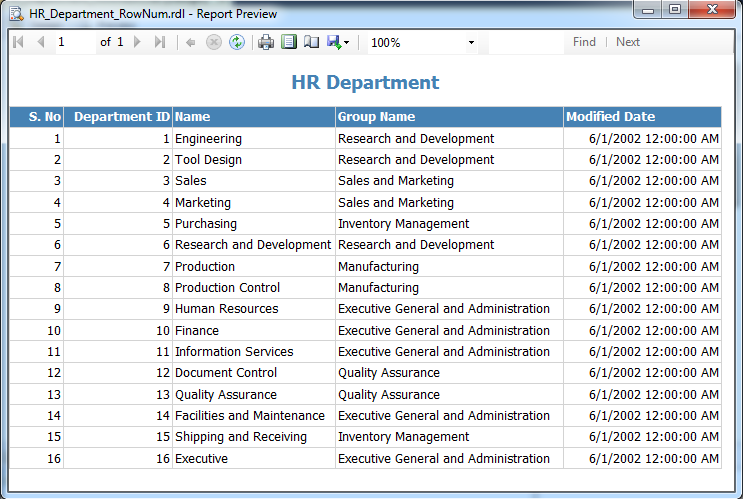Click the Next search result link

pyautogui.click(x=628, y=42)
